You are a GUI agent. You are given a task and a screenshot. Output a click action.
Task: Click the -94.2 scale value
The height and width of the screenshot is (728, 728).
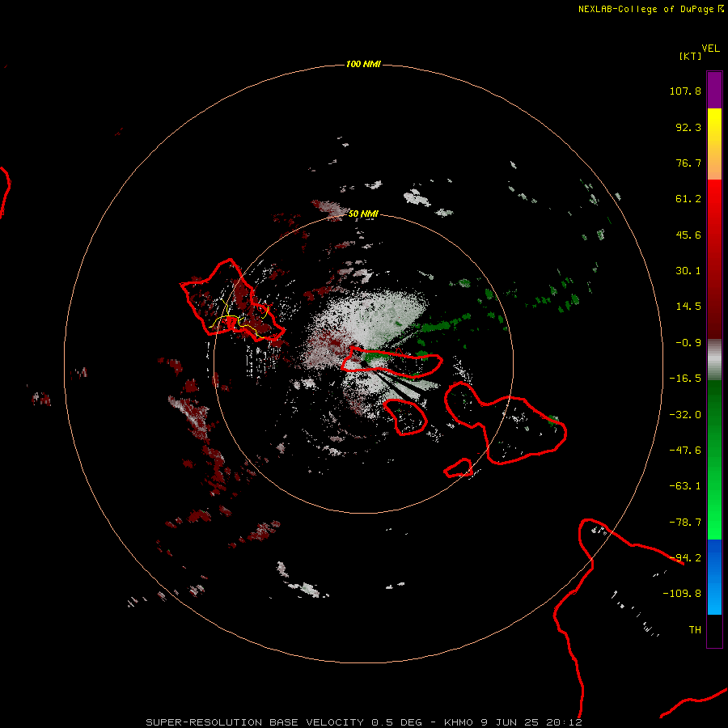[x=685, y=558]
